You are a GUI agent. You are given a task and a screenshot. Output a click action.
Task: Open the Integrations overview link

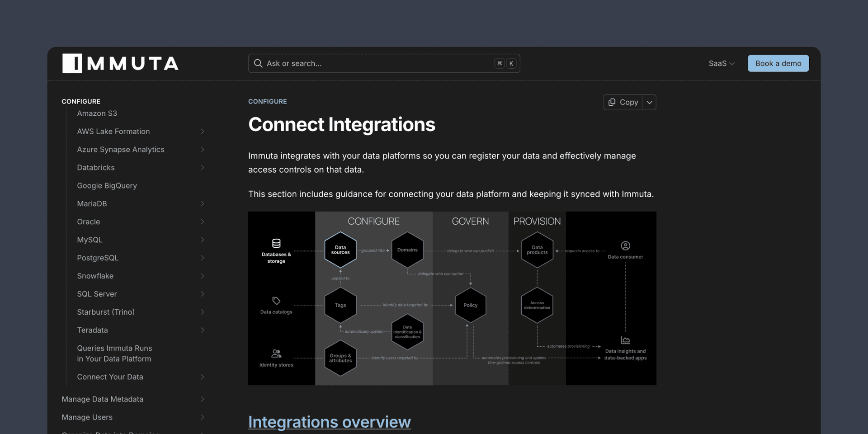click(330, 422)
